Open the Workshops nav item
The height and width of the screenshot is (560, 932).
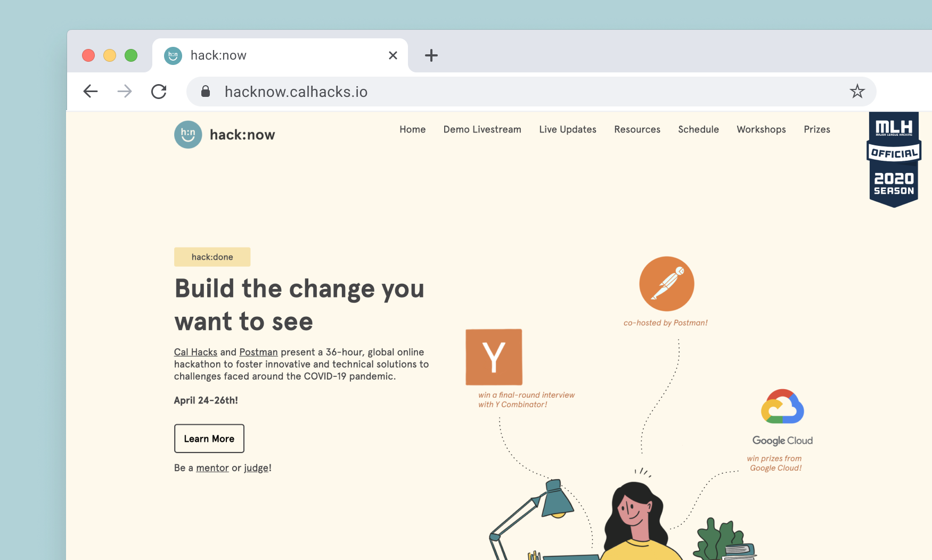761,129
